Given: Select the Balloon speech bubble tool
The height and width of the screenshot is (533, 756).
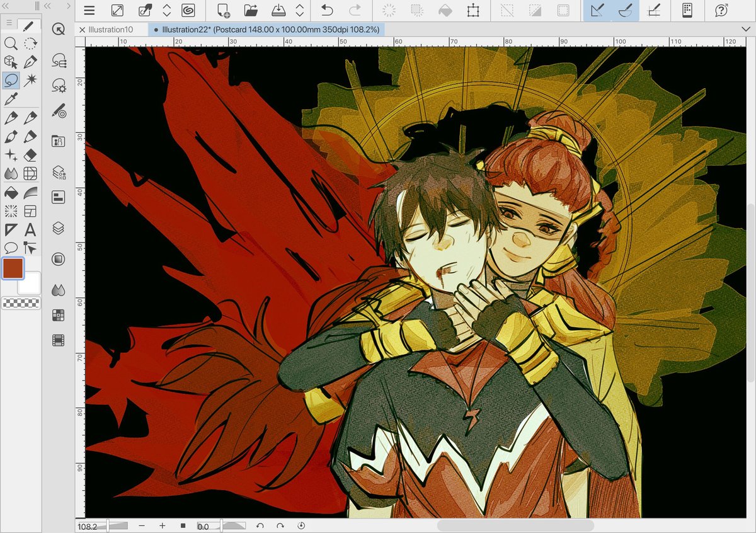Looking at the screenshot, I should click(11, 248).
